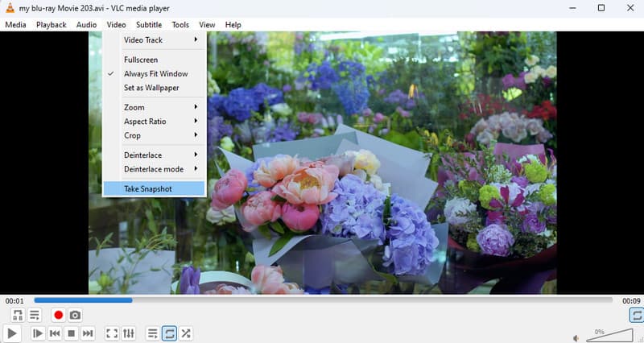Viewport: 644px width, 343px height.
Task: Open the Help menu
Action: tap(233, 25)
